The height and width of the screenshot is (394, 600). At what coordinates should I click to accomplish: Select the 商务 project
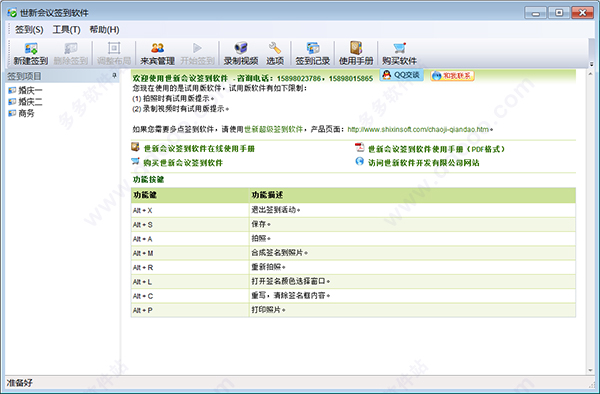coord(21,113)
